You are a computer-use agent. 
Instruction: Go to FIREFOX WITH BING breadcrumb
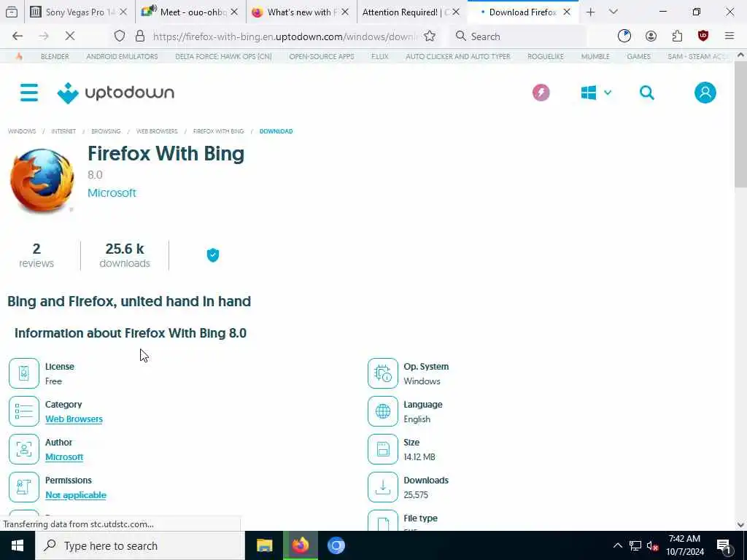pyautogui.click(x=218, y=131)
